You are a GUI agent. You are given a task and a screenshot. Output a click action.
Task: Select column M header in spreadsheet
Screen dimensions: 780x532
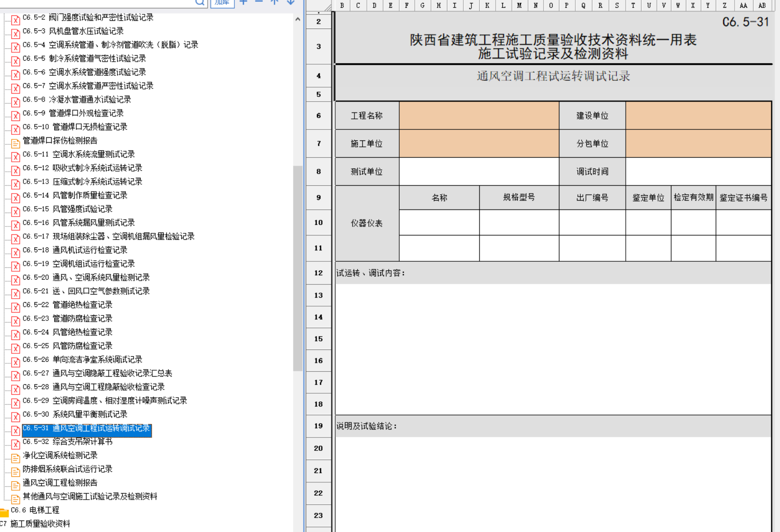click(519, 5)
